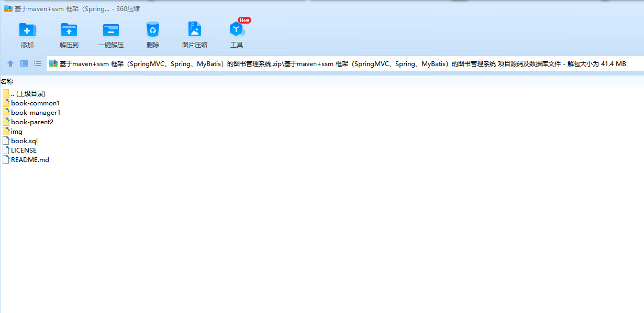Click the archive icon in the address bar
644x313 pixels.
(53, 63)
